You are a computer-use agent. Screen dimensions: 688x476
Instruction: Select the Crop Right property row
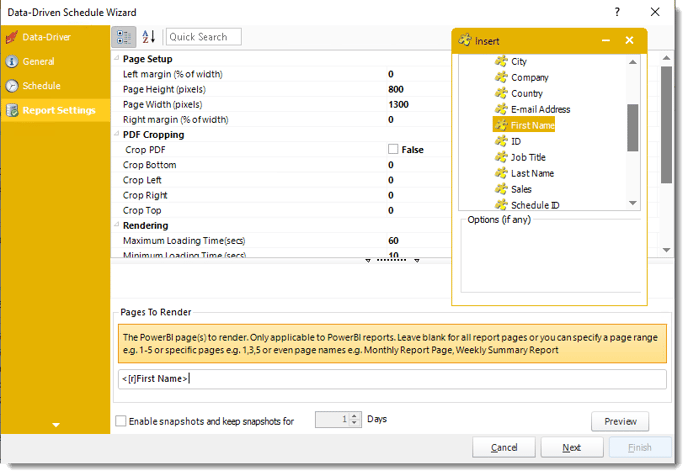coord(281,195)
